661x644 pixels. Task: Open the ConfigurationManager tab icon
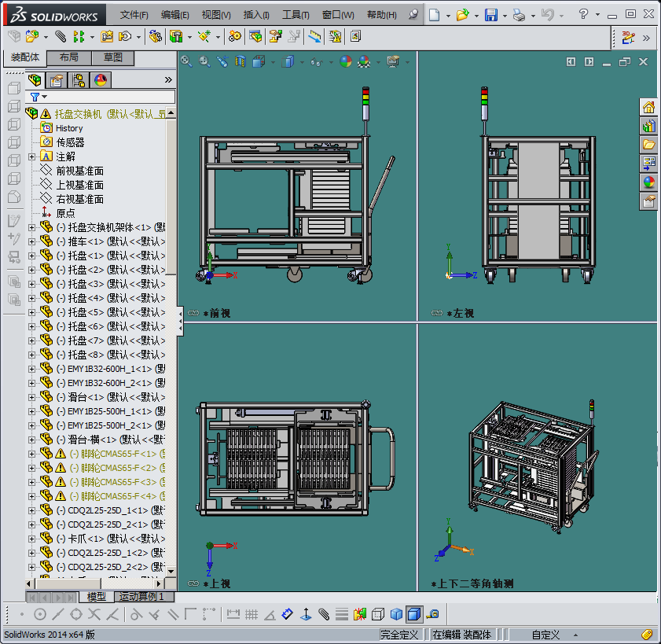pos(78,79)
